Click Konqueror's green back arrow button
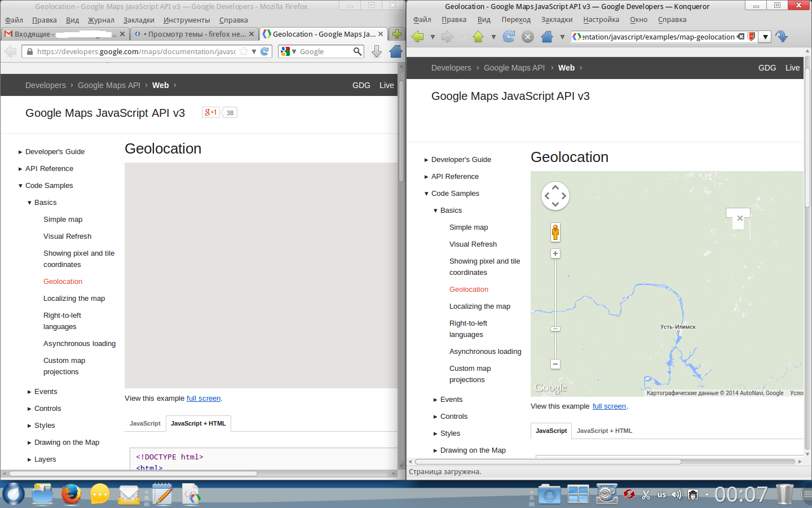This screenshot has height=508, width=812. (x=418, y=37)
